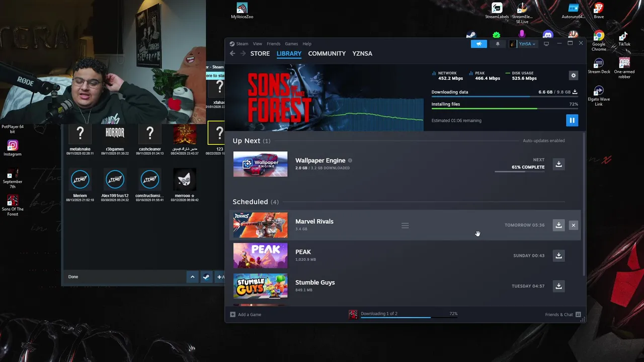644x362 pixels.
Task: Open the View menu
Action: (x=257, y=44)
